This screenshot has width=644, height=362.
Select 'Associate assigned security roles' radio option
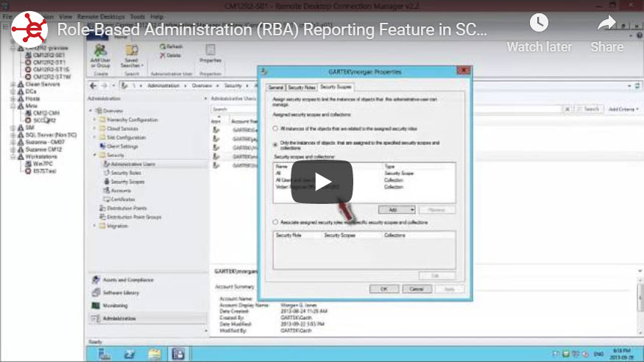point(275,222)
